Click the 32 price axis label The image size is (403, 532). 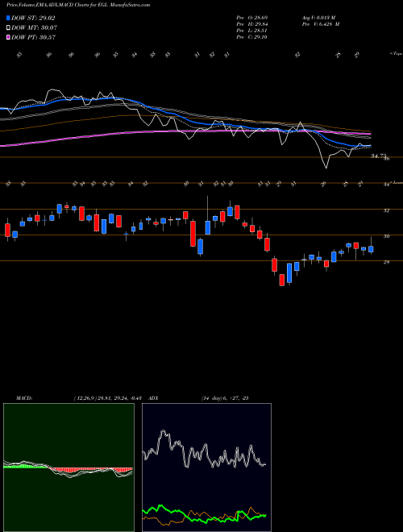point(386,210)
